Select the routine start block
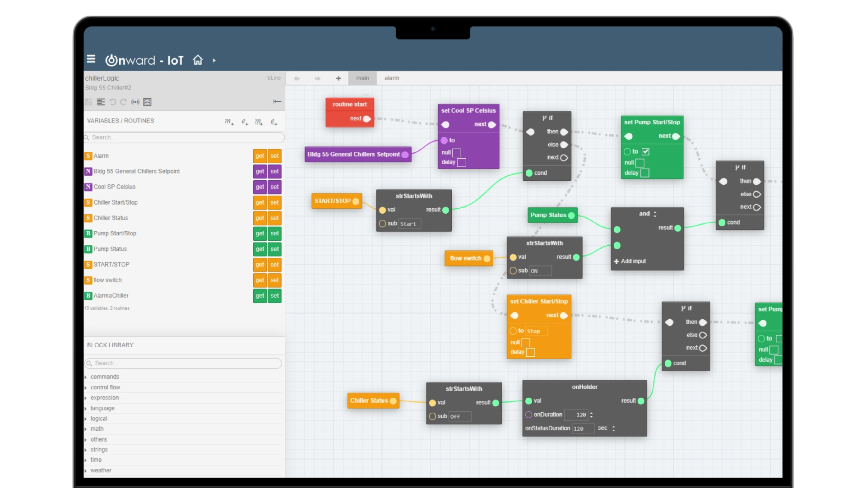 (x=350, y=112)
